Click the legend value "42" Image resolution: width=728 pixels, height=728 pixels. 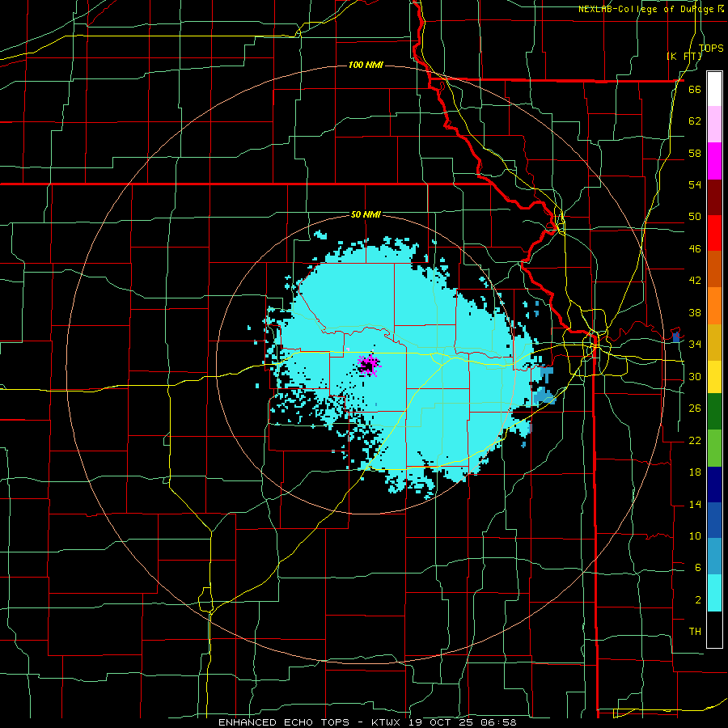point(695,281)
